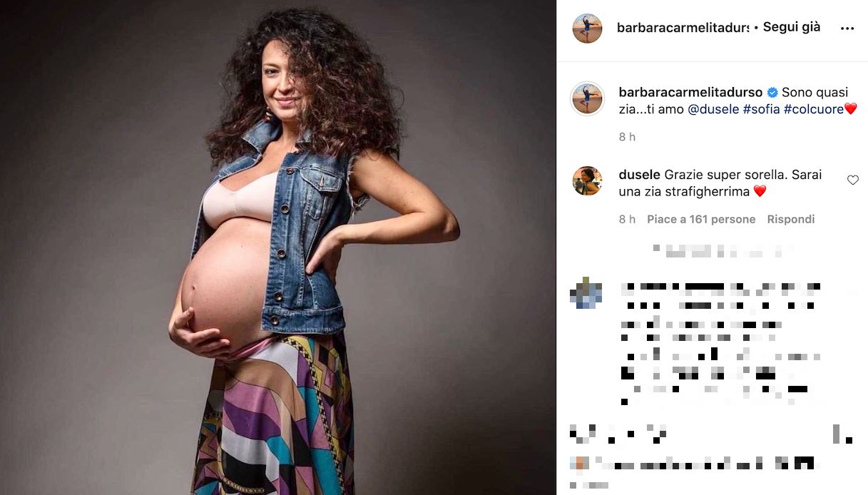Click the '8 h' timestamp under dusele's comment
868x495 pixels.
(x=627, y=220)
